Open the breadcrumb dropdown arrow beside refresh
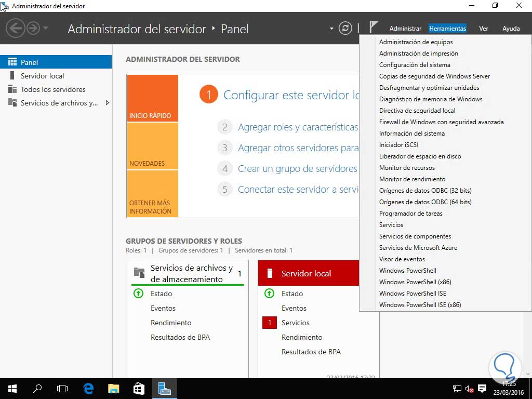 point(331,29)
